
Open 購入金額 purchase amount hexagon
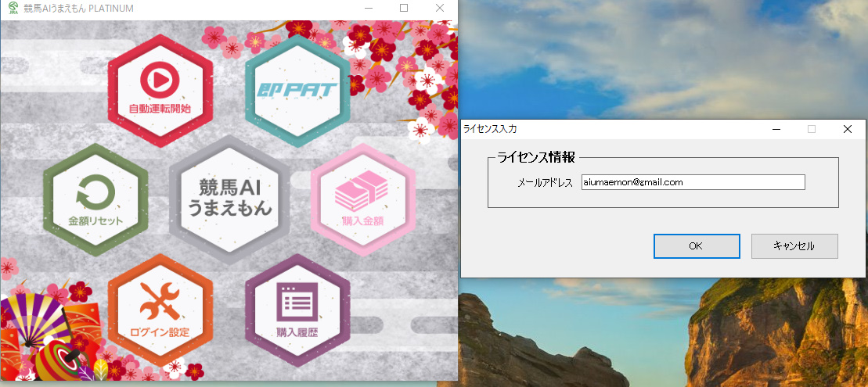click(x=363, y=200)
